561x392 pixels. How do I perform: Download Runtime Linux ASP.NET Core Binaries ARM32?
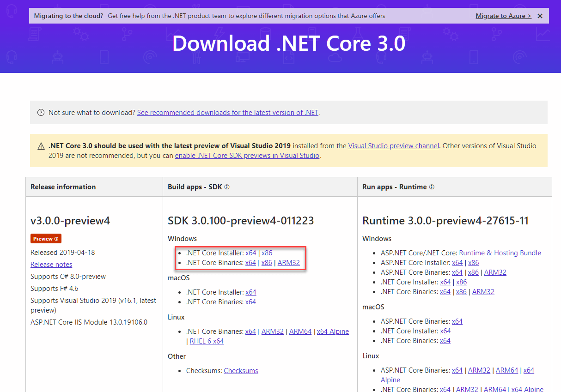(479, 370)
